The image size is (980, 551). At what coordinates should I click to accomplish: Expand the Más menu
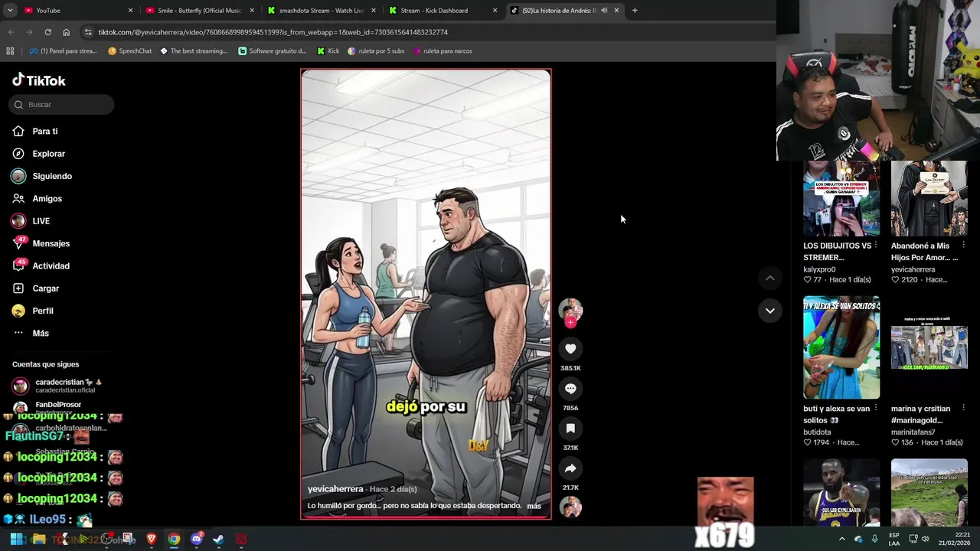pos(31,334)
